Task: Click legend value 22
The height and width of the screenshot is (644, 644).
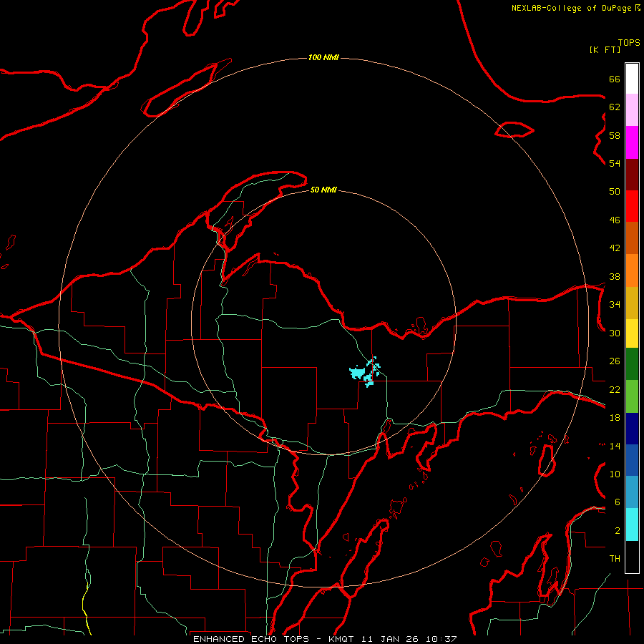Action: click(615, 389)
